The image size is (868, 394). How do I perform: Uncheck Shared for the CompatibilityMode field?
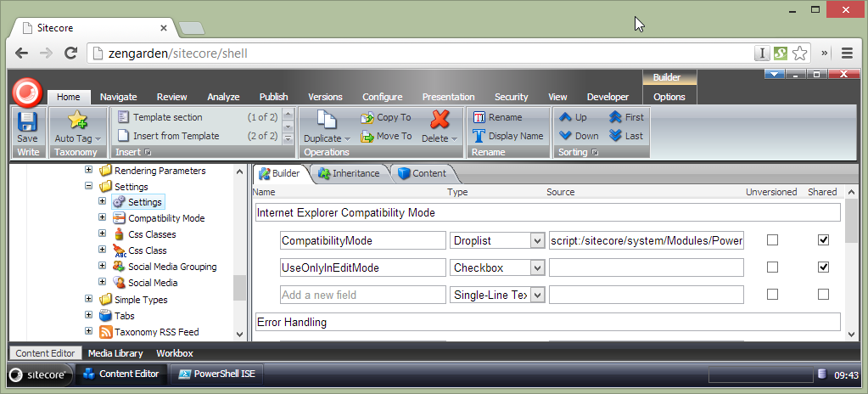pos(822,240)
